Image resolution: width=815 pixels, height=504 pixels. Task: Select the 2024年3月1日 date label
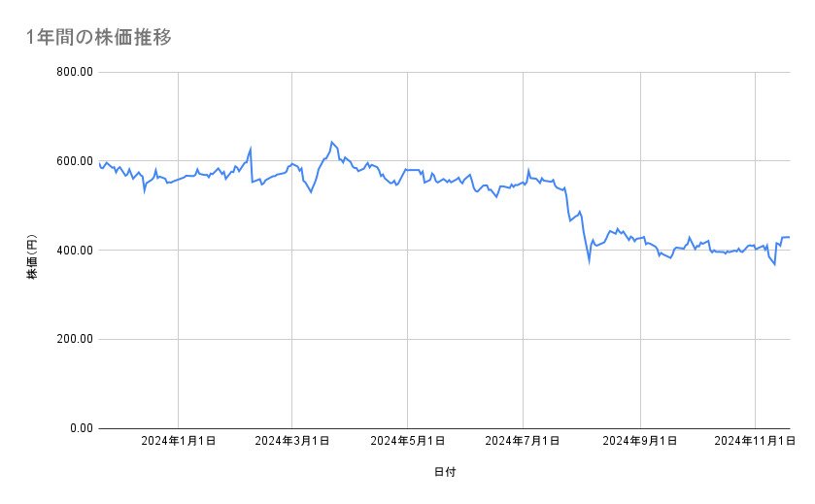click(292, 441)
